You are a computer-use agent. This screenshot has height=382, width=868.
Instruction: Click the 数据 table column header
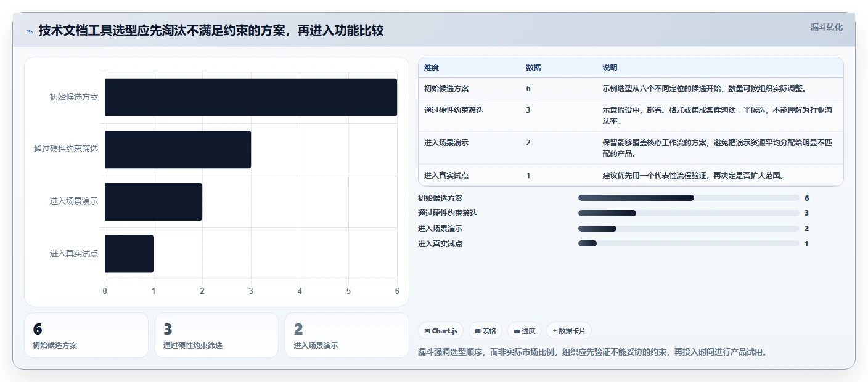click(x=533, y=68)
